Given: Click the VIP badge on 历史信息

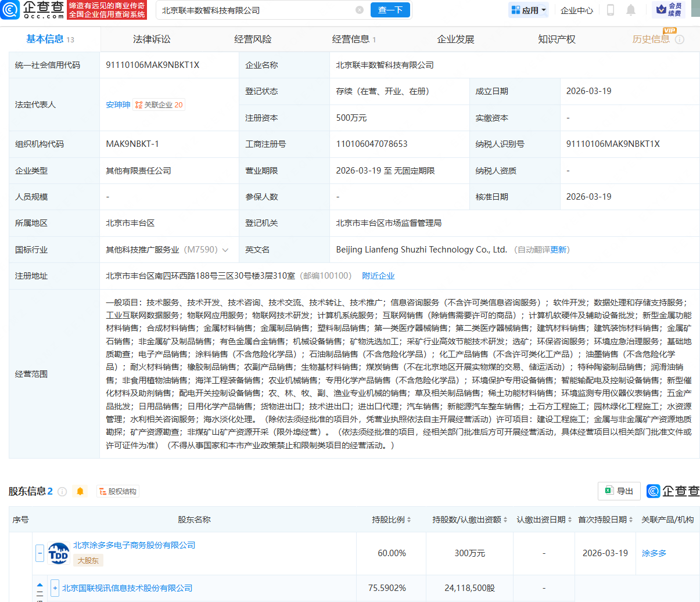Looking at the screenshot, I should click(670, 31).
